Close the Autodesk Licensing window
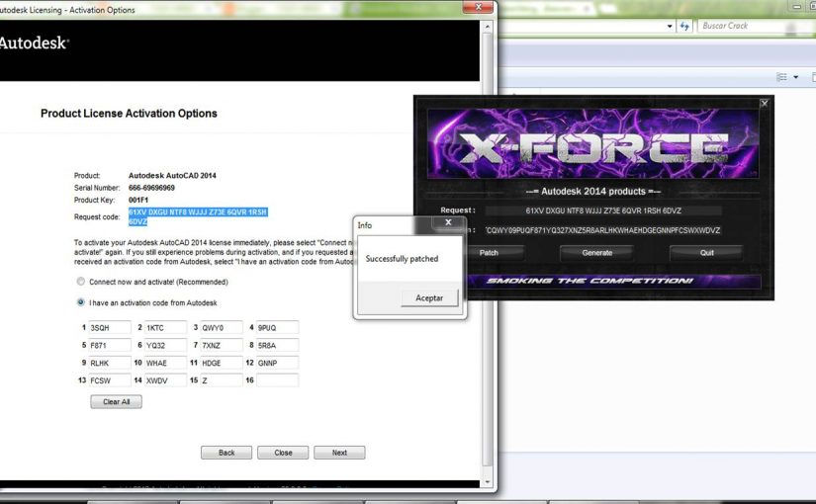This screenshot has height=504, width=816. pos(478,7)
